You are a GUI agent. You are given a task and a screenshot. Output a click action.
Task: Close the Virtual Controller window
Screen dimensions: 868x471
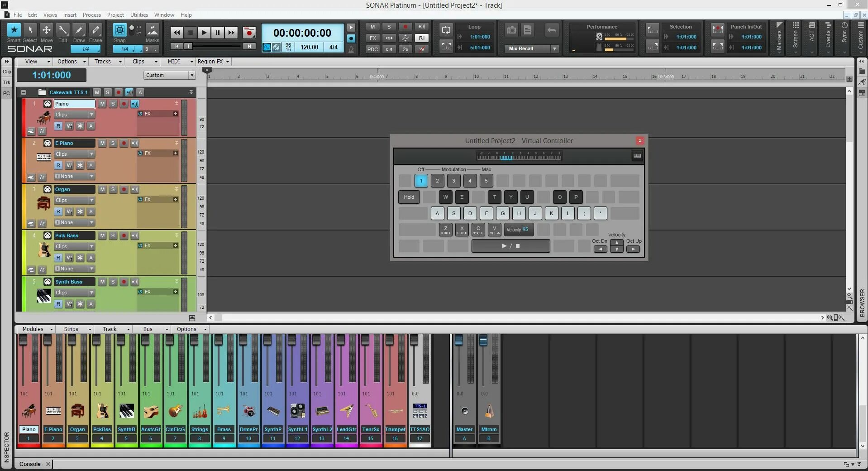(x=640, y=141)
